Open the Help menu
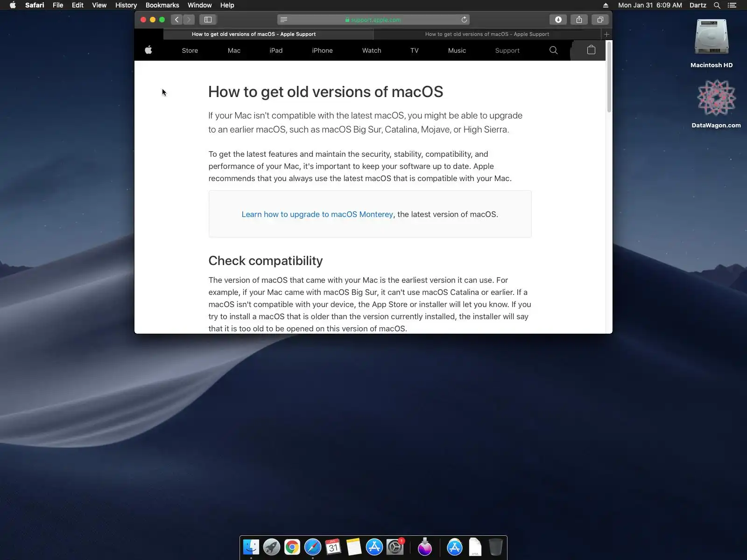The image size is (747, 560). [x=227, y=5]
